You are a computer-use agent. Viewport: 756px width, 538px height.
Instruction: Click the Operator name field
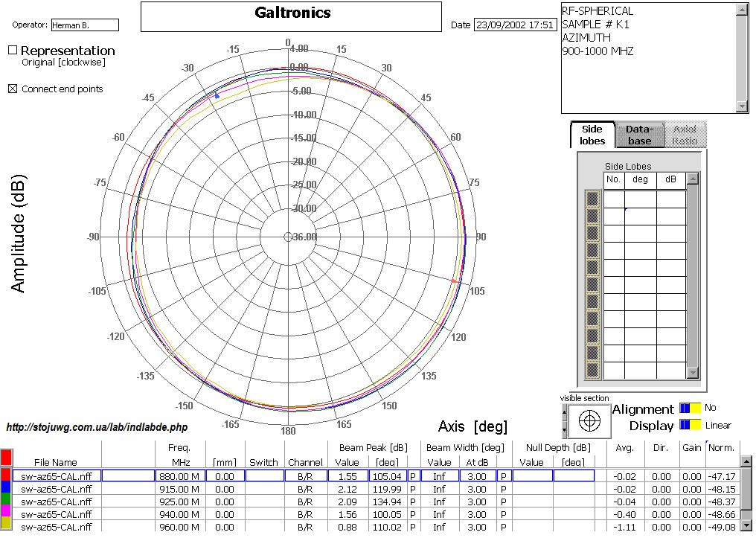coord(85,25)
